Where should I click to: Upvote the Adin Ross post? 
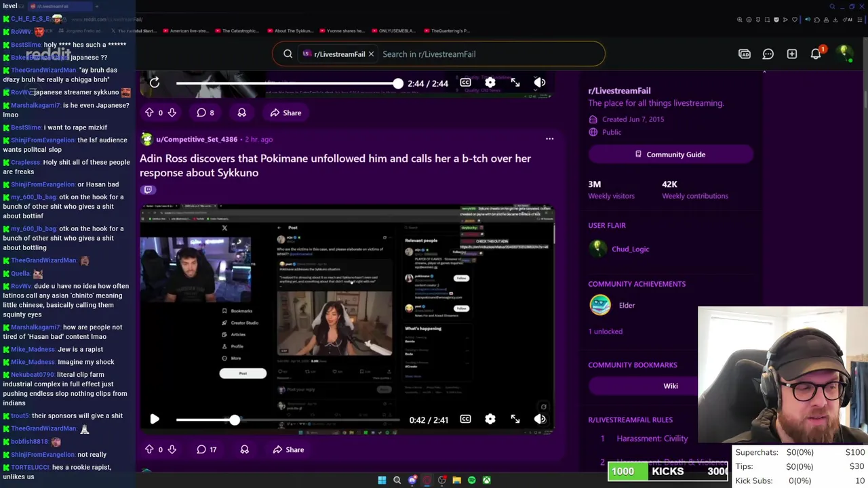(149, 449)
